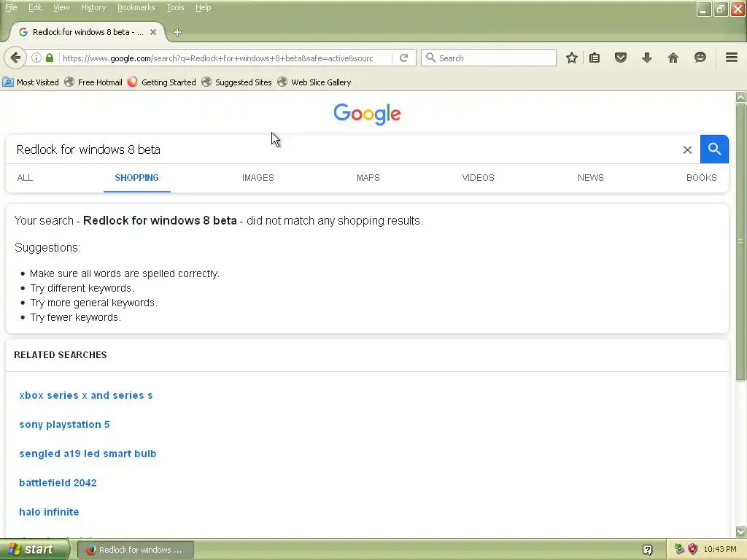Switch to the NEWS results tab

pos(590,178)
